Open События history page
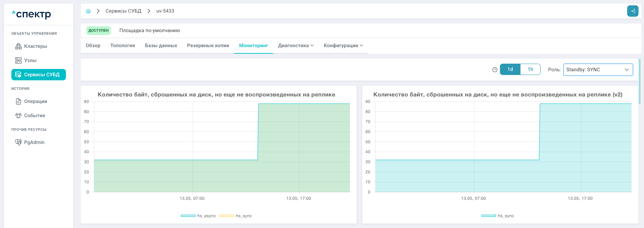This screenshot has height=228, width=644. tap(38, 115)
